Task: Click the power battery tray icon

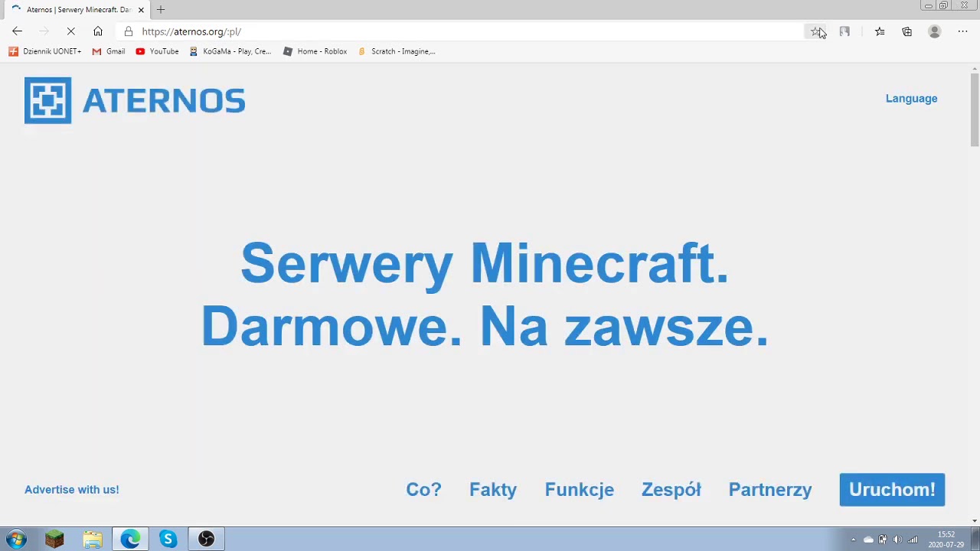Action: (883, 540)
